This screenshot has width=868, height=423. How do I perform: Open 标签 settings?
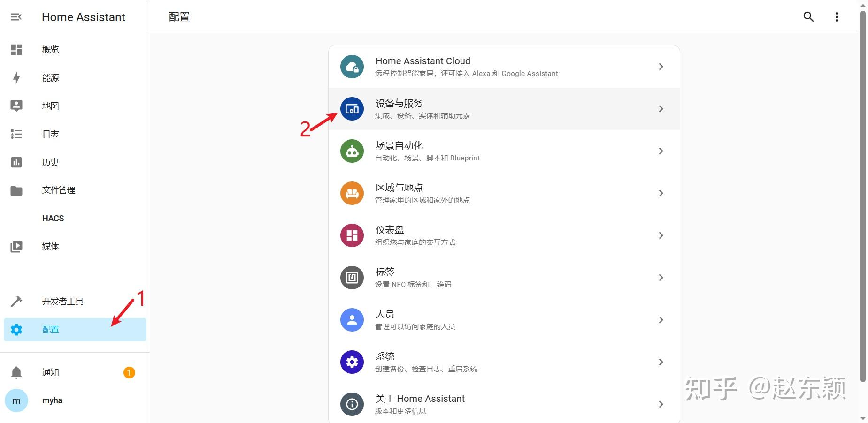coord(504,278)
